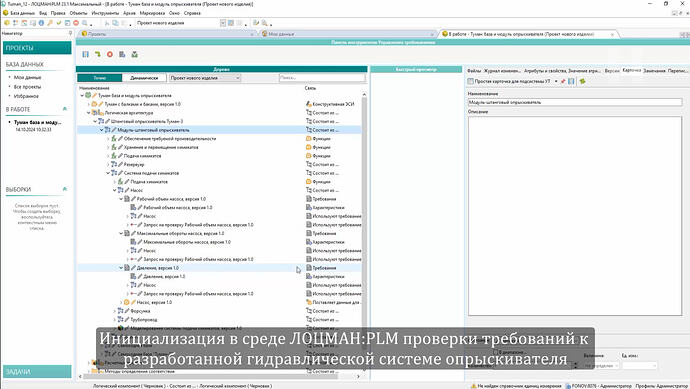Open the Объекты menu
The image size is (690, 389).
coord(78,13)
